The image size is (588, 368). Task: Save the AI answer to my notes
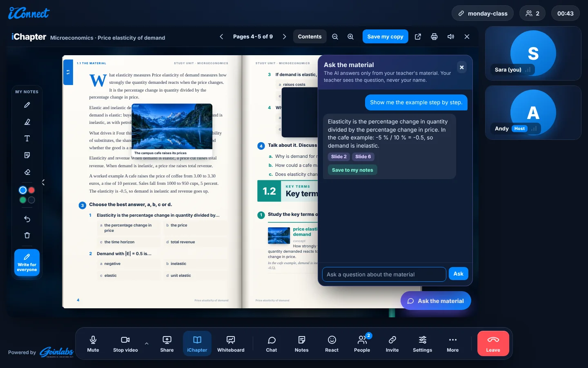352,170
